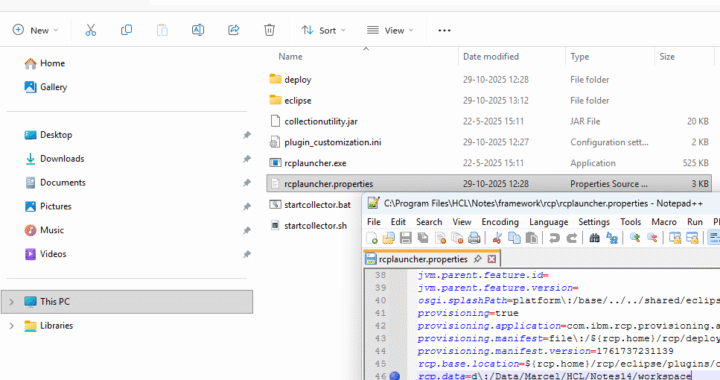The width and height of the screenshot is (720, 380).
Task: Open the See more ellipsis menu
Action: (x=444, y=30)
